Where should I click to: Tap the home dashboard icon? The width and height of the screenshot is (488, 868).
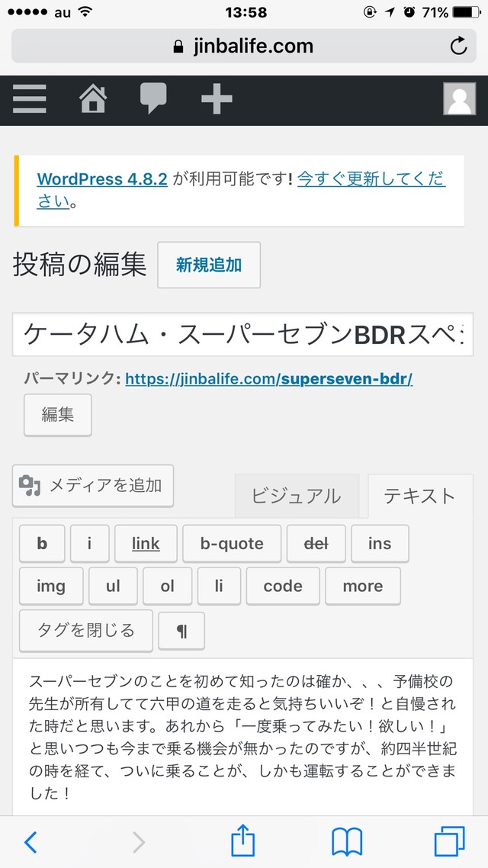click(93, 99)
